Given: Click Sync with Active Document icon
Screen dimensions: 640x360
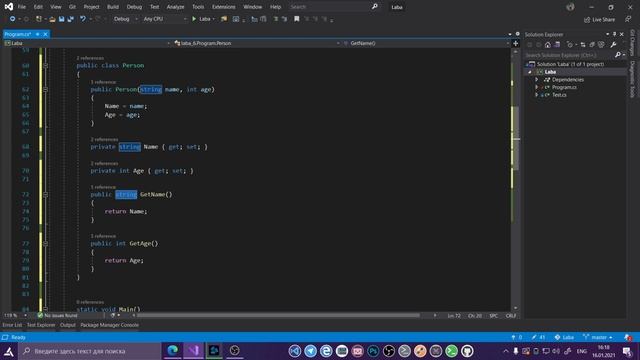Looking at the screenshot, I should click(583, 45).
